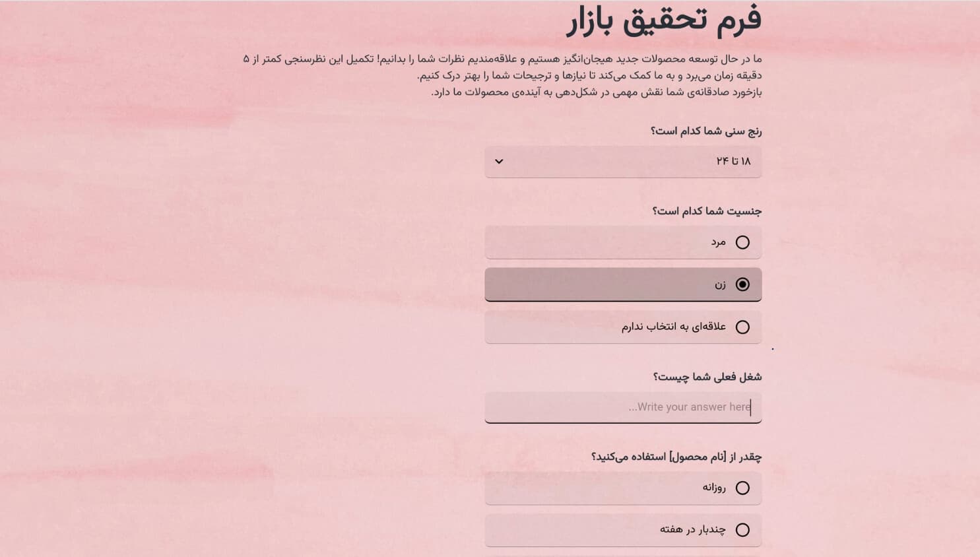Click the «مرد» option label text

pyautogui.click(x=718, y=242)
